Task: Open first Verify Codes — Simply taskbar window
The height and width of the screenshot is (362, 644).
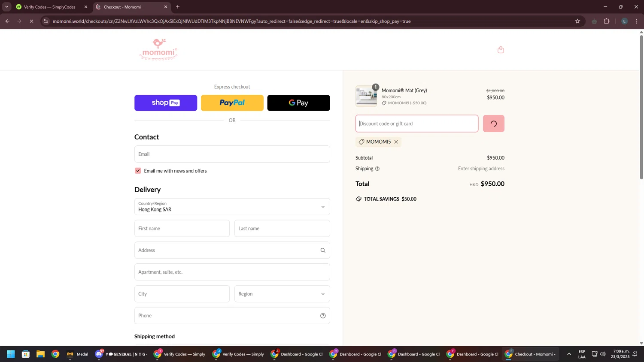Action: click(180, 354)
